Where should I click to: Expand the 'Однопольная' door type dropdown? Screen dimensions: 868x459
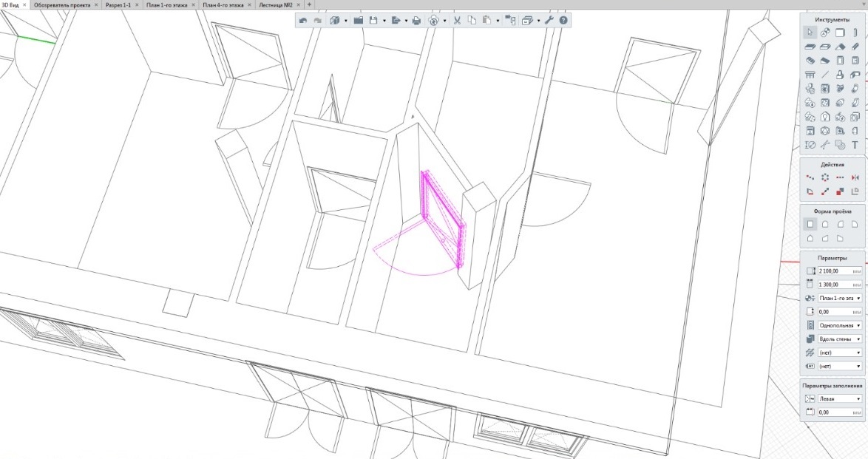[839, 325]
